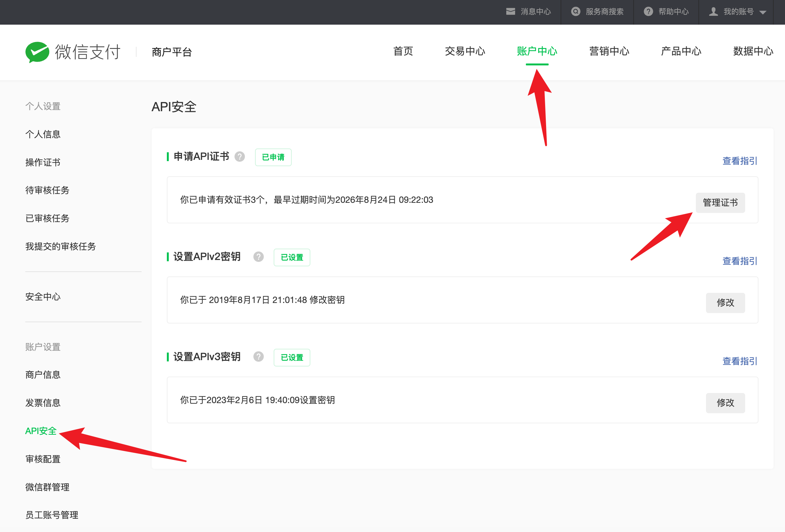Open 查看指引 link for API certificate
The image size is (785, 532).
(x=739, y=161)
